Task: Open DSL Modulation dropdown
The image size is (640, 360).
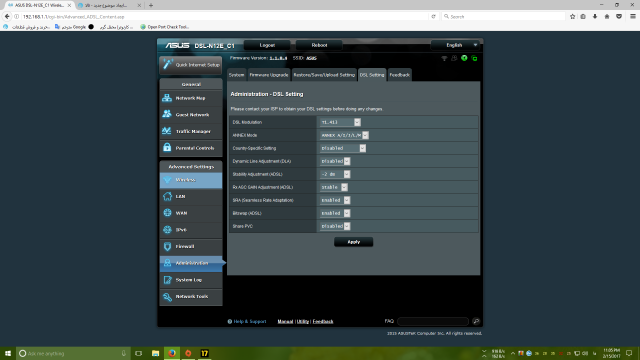Action: (x=340, y=122)
